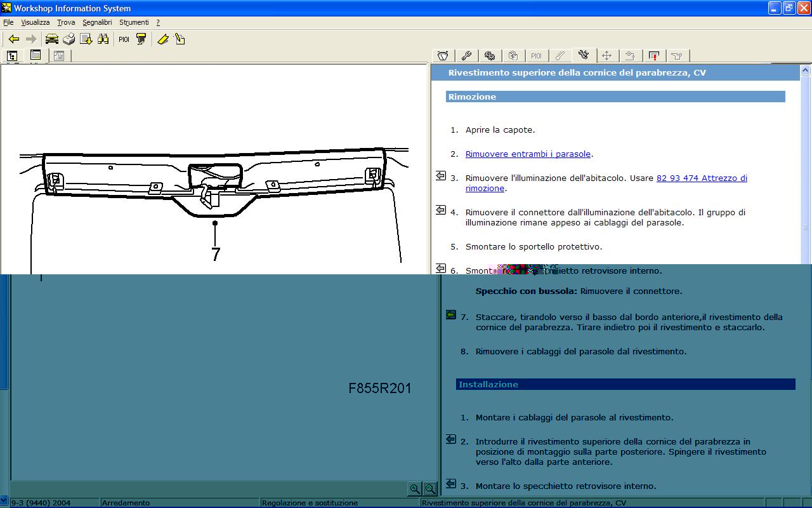The width and height of the screenshot is (812, 508).
Task: Open 'Rimuovere entrambi i parasole' link
Action: point(528,154)
